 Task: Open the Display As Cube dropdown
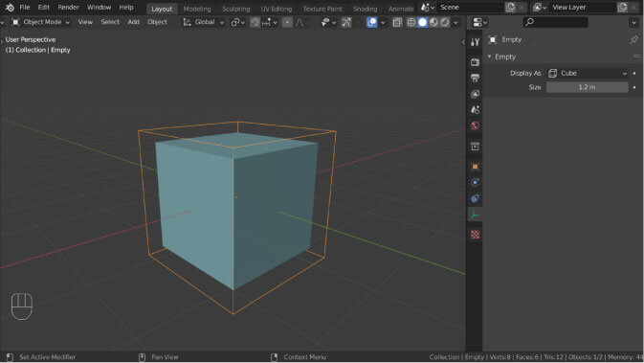click(x=588, y=73)
